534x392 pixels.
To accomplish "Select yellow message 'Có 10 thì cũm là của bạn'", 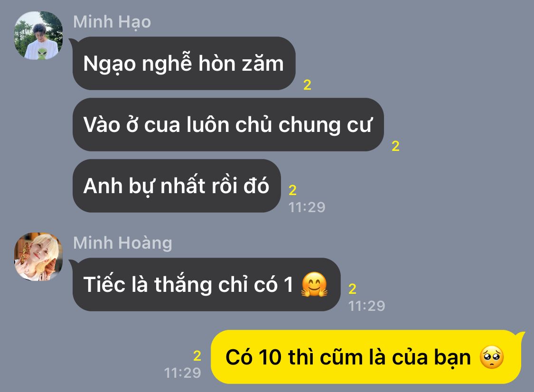I will [366, 357].
